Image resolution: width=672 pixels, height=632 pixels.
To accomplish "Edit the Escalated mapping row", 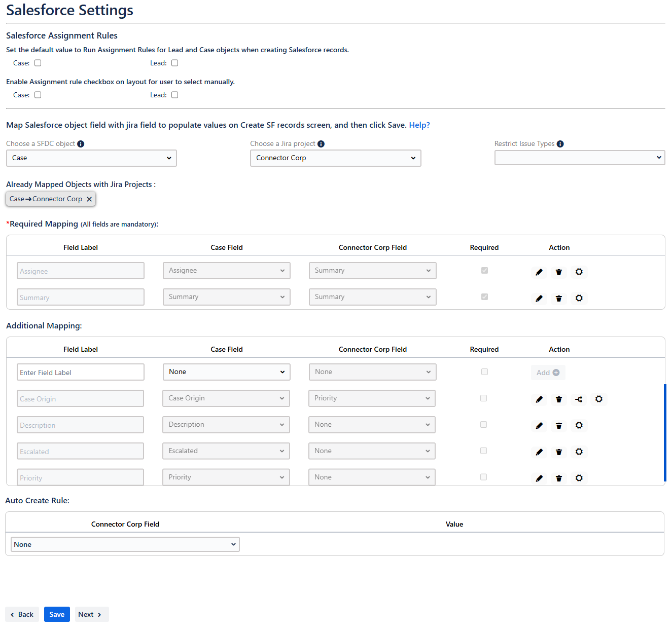I will click(539, 452).
